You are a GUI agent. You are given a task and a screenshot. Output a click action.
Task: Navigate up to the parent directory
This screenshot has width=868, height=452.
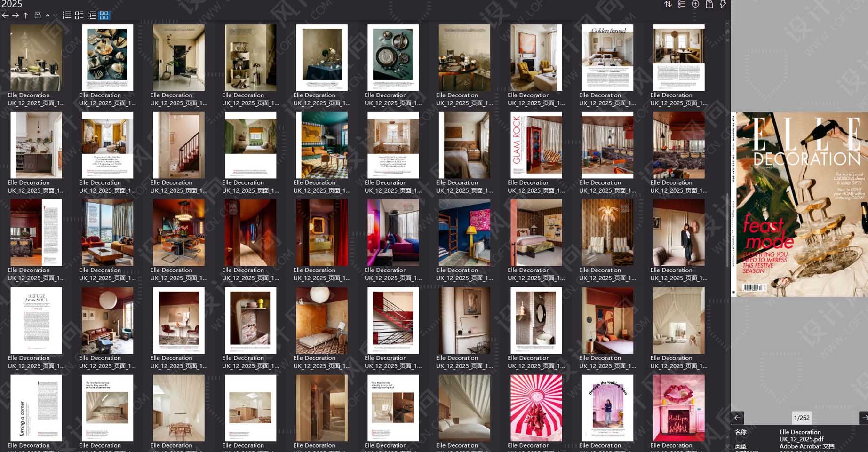click(x=25, y=16)
